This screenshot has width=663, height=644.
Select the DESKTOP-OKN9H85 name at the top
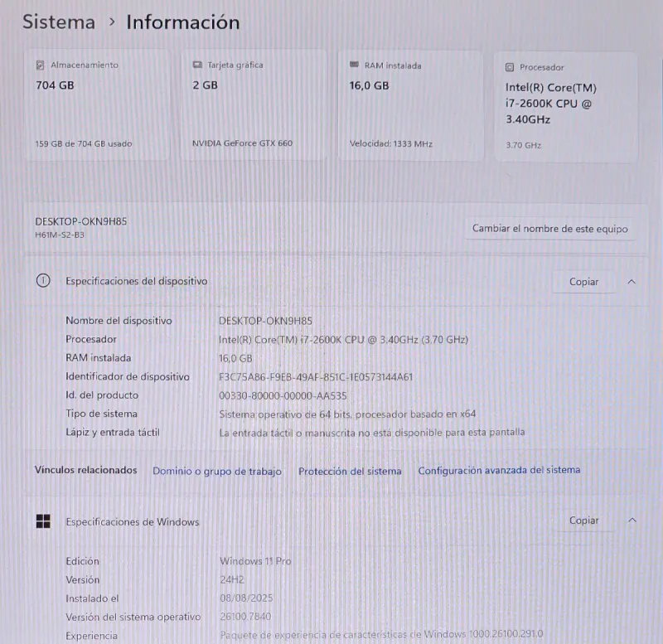(80, 221)
